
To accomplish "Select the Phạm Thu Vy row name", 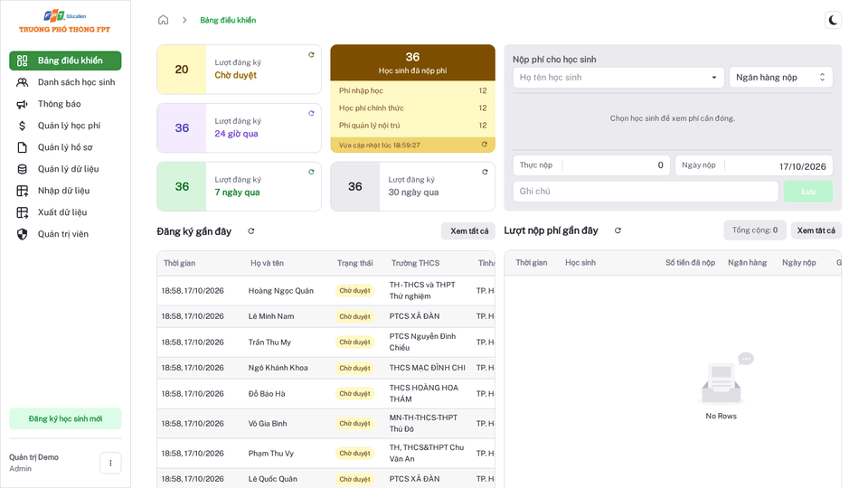I will (270, 454).
